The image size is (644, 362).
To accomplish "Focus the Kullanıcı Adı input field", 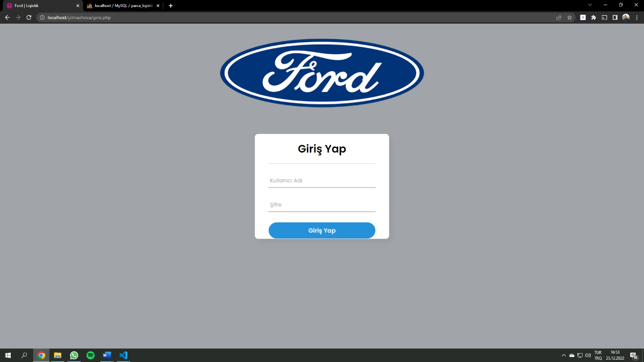I will (x=322, y=181).
